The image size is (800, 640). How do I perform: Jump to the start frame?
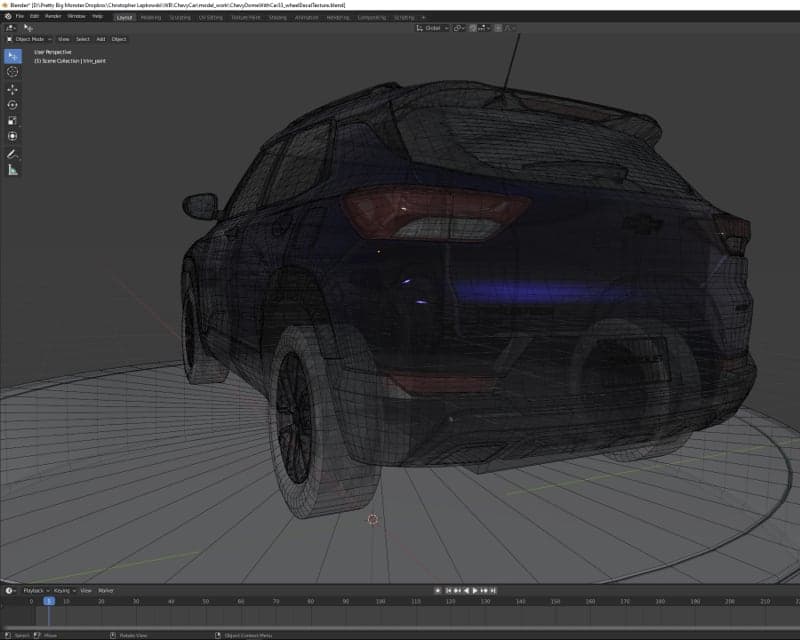point(448,590)
